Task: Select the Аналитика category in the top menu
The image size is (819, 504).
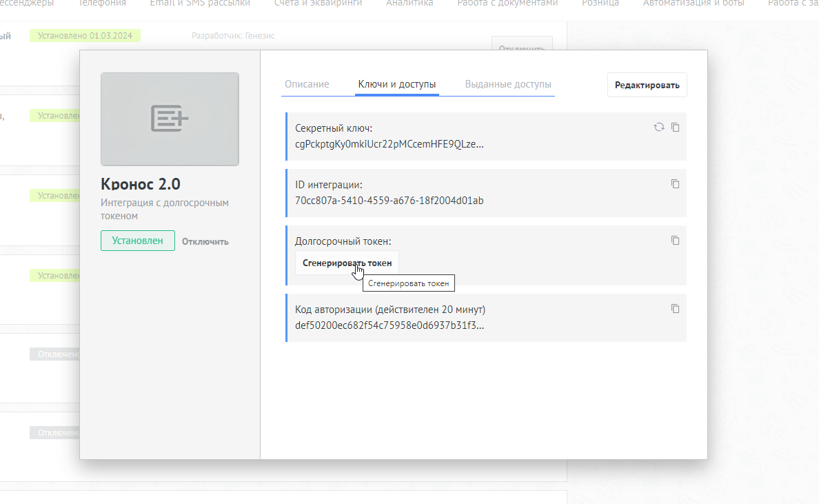Action: pyautogui.click(x=410, y=3)
